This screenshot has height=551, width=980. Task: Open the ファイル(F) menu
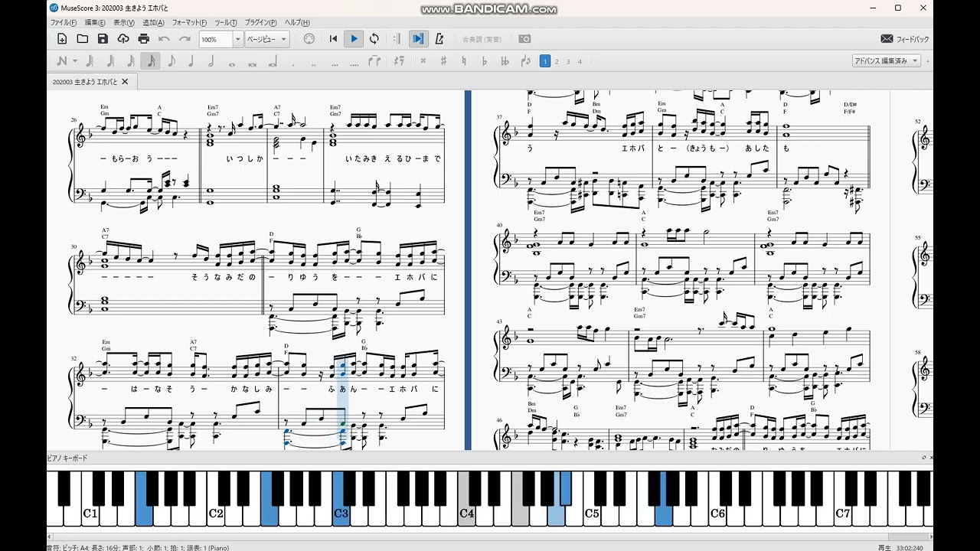pyautogui.click(x=64, y=23)
